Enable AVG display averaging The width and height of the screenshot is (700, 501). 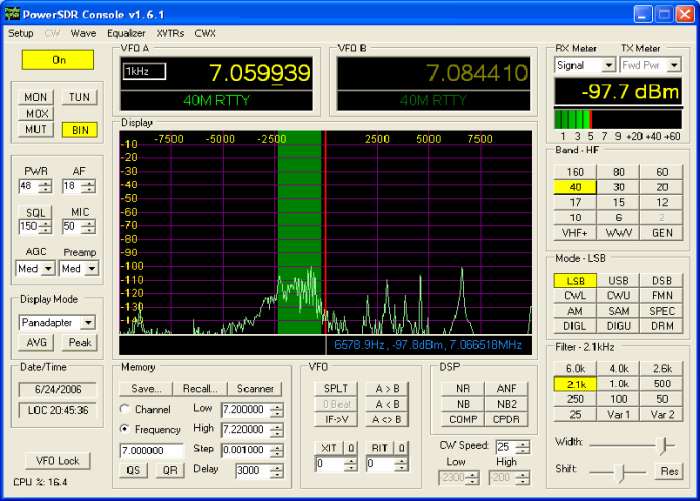point(37,342)
